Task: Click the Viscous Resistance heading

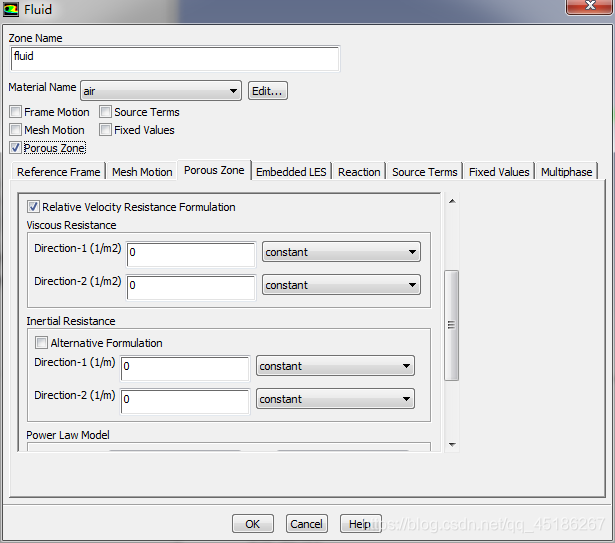Action: (x=71, y=225)
